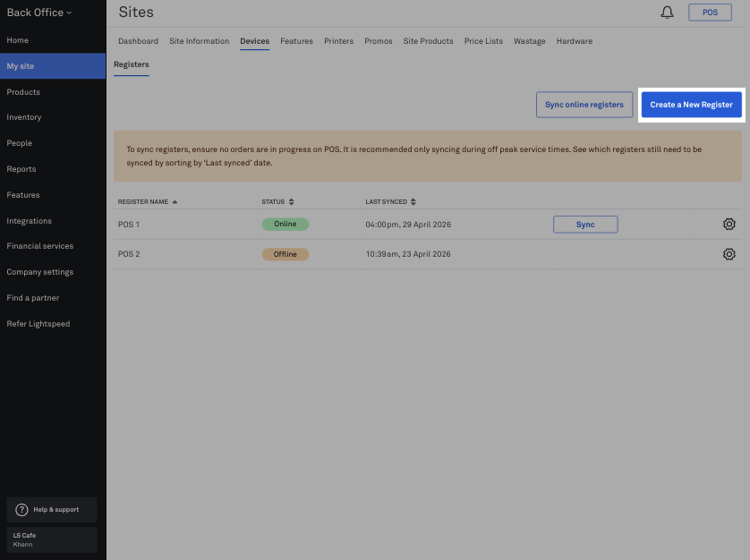Open settings gear for POS 2
Screen dimensions: 750x560
729,254
